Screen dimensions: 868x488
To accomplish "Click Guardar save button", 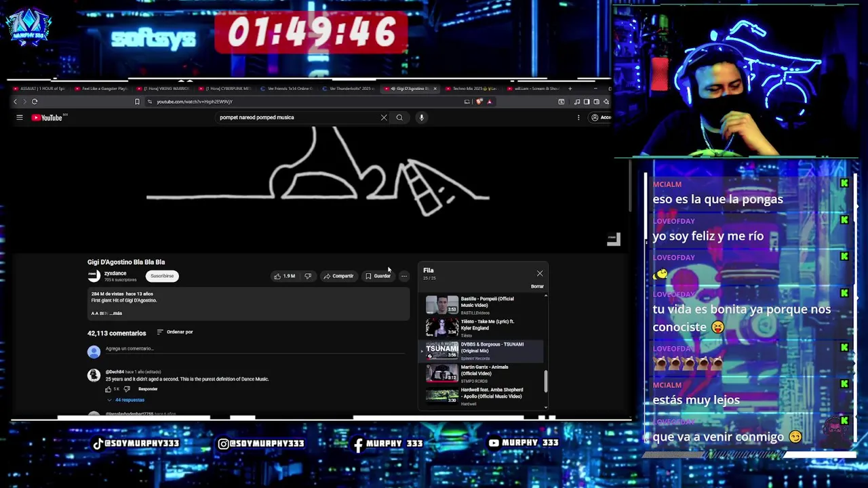I will click(378, 277).
